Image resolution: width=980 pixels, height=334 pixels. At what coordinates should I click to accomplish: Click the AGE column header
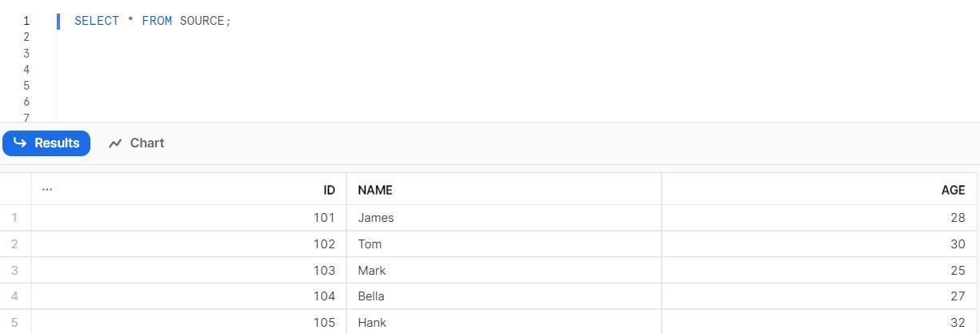click(819, 190)
